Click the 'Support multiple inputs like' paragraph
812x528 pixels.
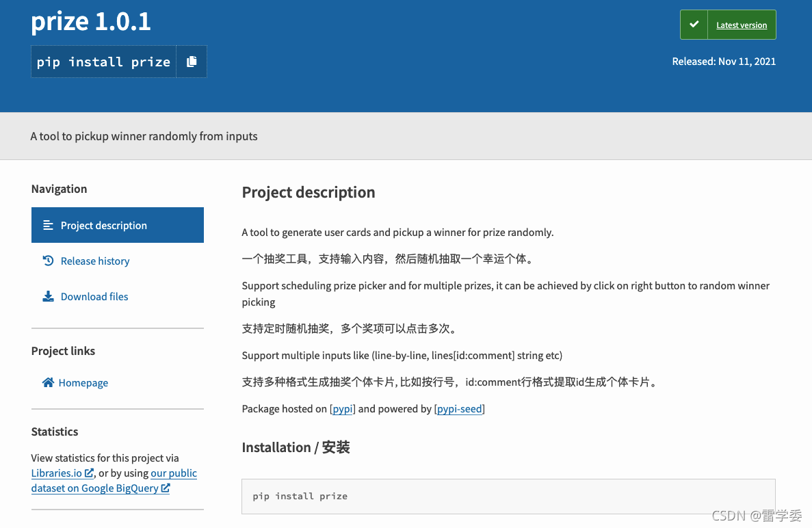click(402, 356)
